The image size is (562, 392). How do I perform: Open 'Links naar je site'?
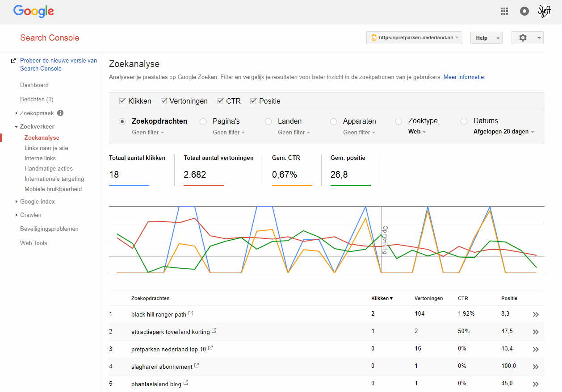(46, 148)
